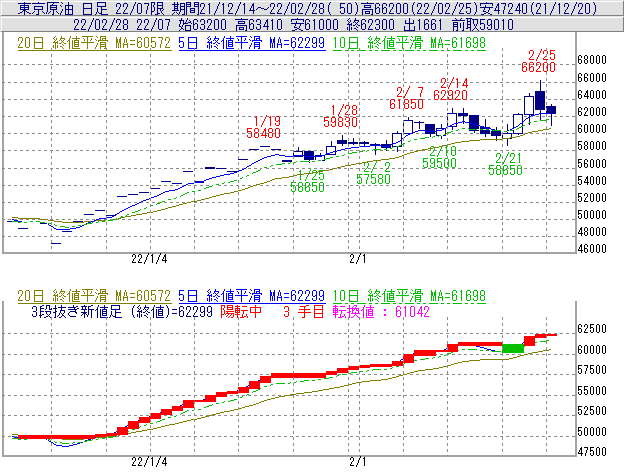Click the 5-day MA=62299 link in lower chart

coord(252,296)
